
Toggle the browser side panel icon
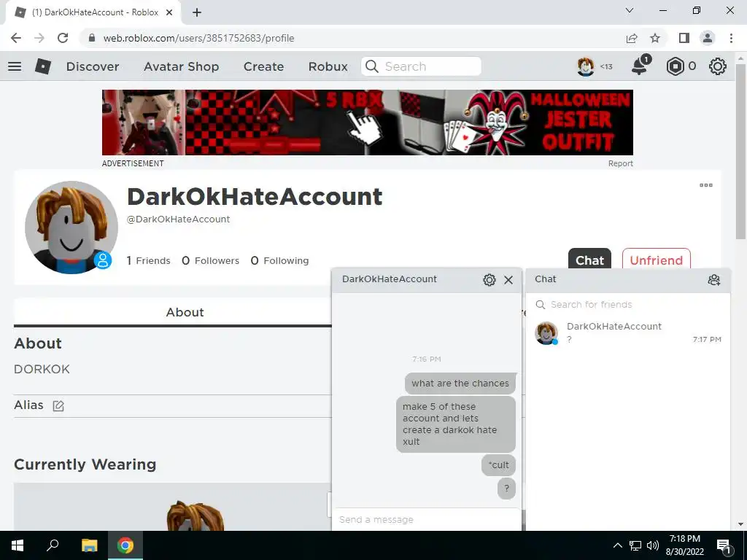click(684, 38)
